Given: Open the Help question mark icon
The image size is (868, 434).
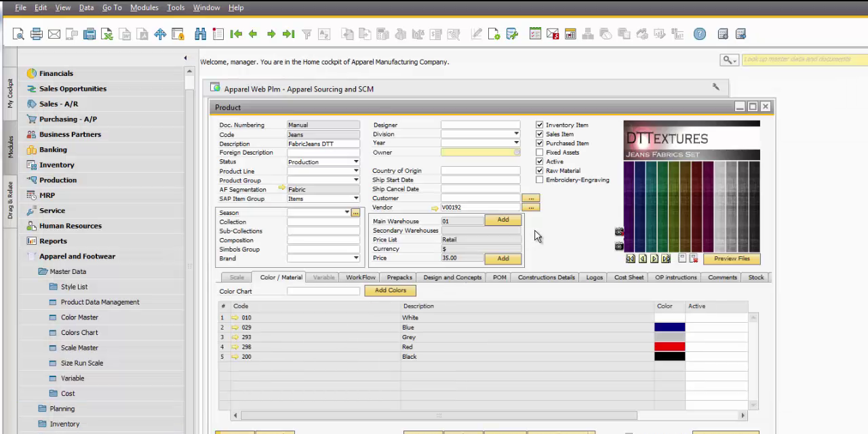Looking at the screenshot, I should (700, 34).
